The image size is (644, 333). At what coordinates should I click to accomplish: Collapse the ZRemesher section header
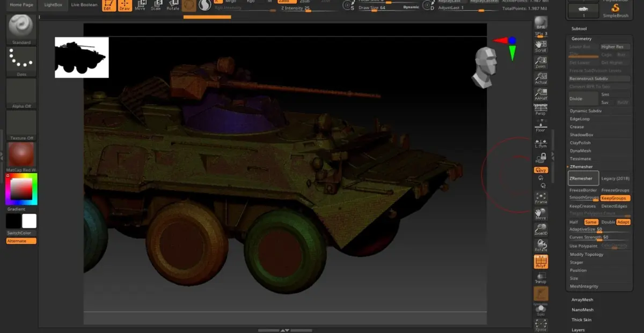point(581,167)
